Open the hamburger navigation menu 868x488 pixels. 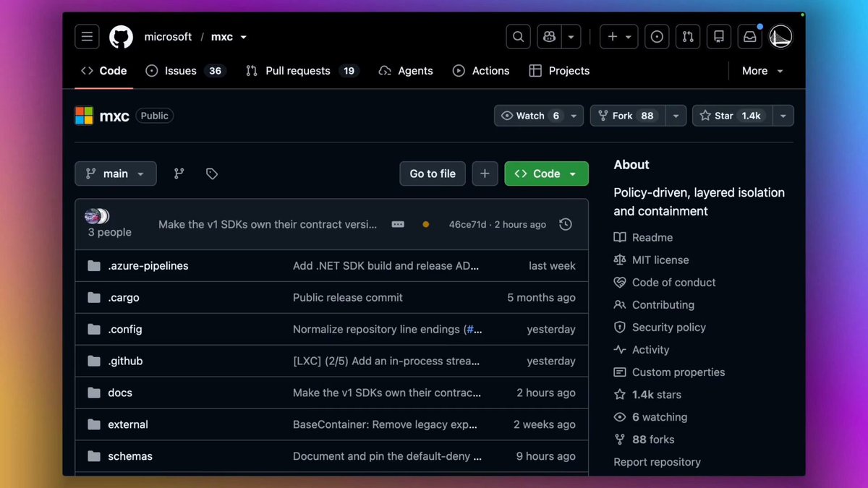[x=87, y=37]
